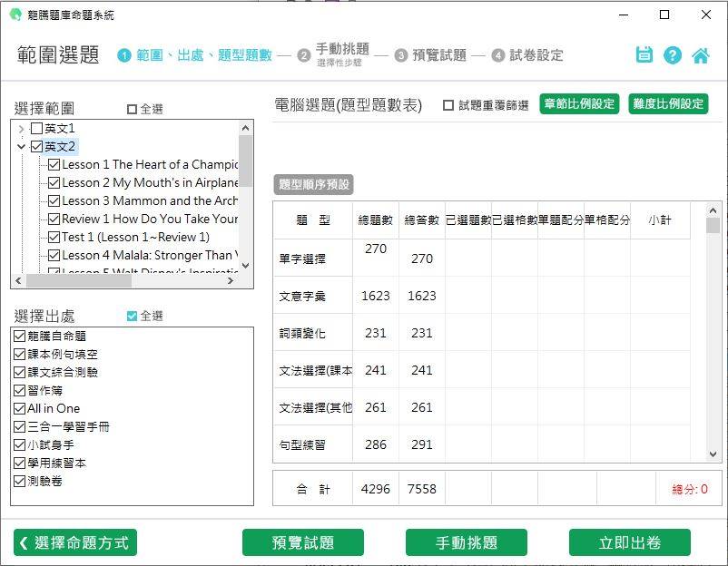The height and width of the screenshot is (566, 728).
Task: Click 總分: 0 total score text
Action: coord(690,489)
